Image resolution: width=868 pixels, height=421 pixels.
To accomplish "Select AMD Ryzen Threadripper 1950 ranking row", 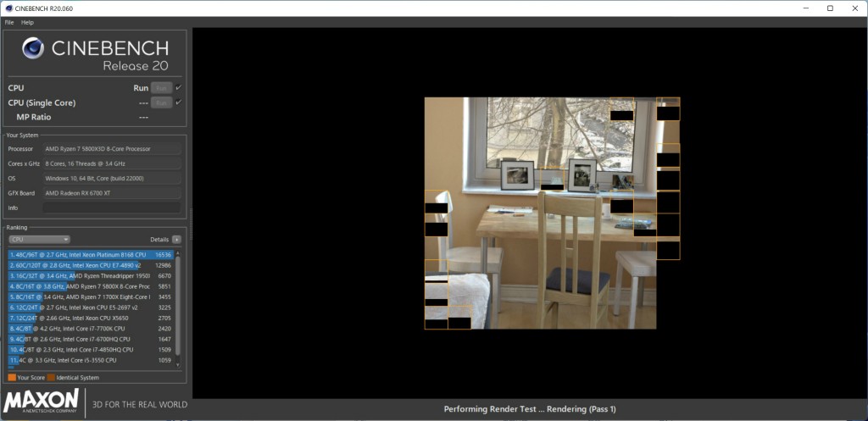I will 90,276.
